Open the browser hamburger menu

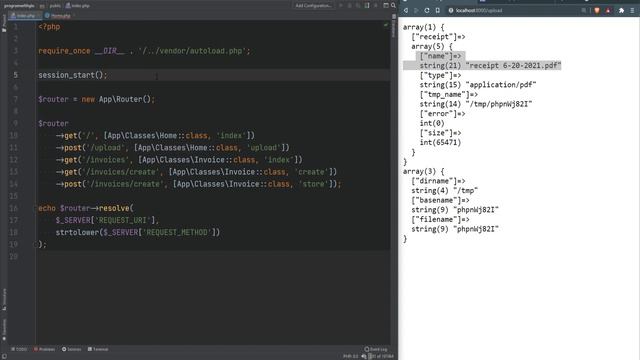pos(632,10)
